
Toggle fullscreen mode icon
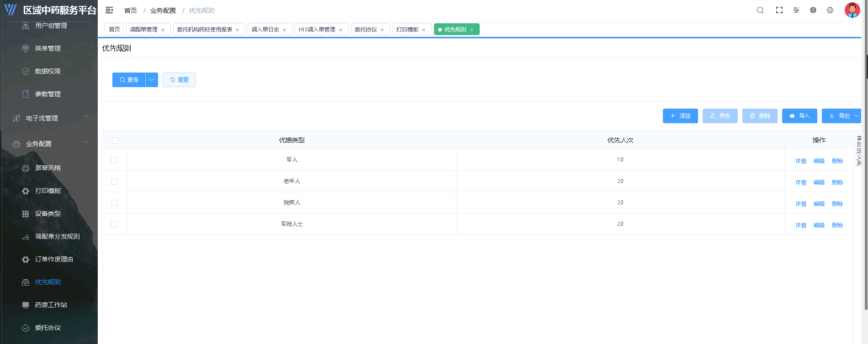coord(779,10)
